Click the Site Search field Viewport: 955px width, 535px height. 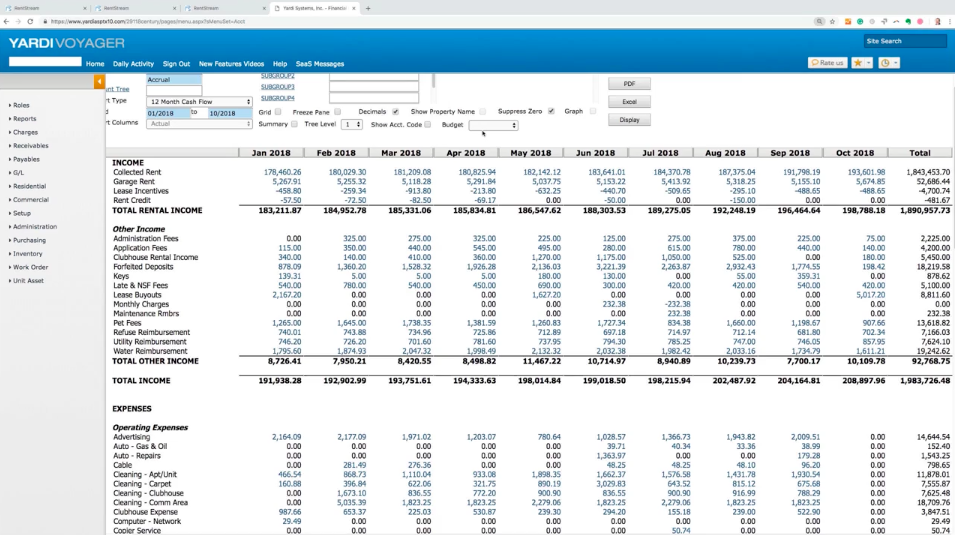(905, 41)
